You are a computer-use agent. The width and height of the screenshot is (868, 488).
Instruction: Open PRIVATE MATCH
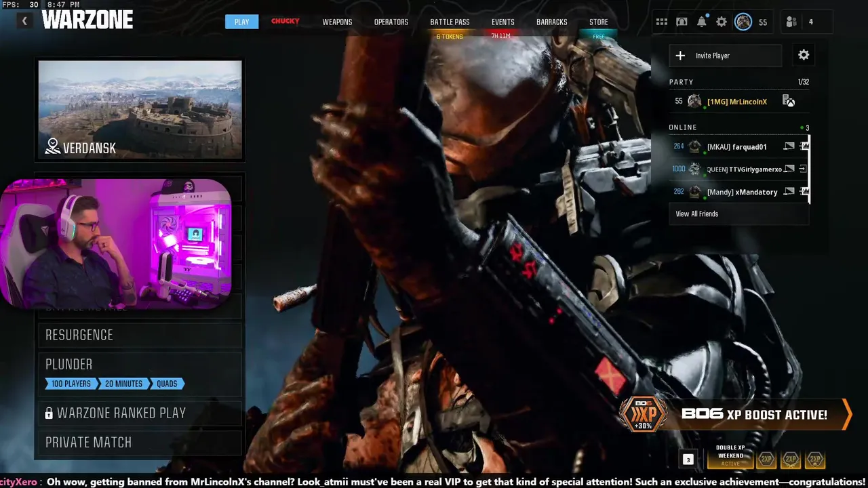[x=139, y=442]
